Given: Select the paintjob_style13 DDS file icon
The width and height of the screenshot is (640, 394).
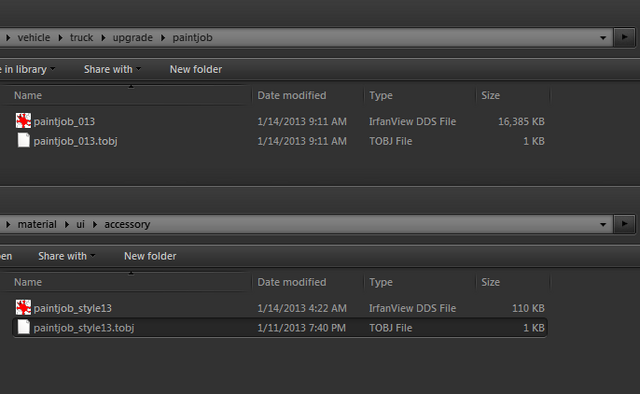Looking at the screenshot, I should (23, 307).
